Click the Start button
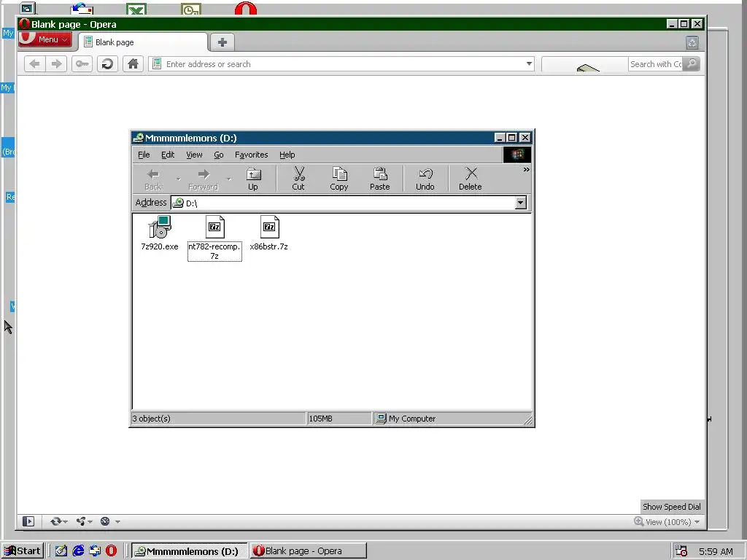 tap(23, 551)
